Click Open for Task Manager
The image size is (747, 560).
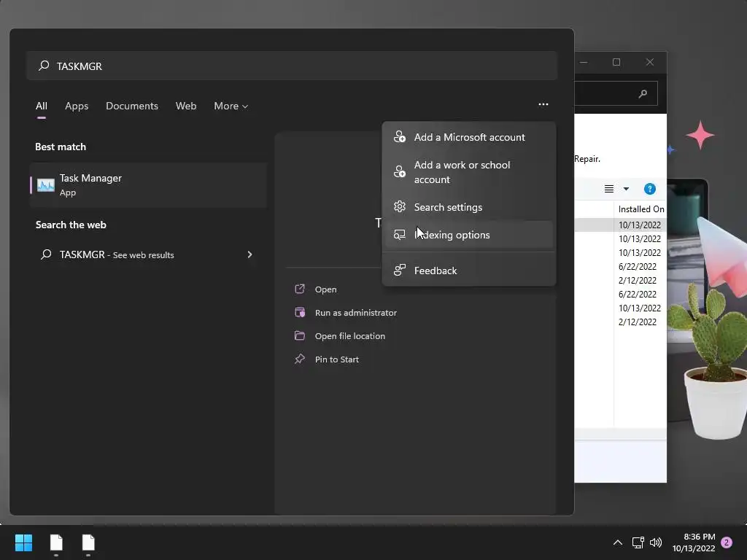point(326,289)
